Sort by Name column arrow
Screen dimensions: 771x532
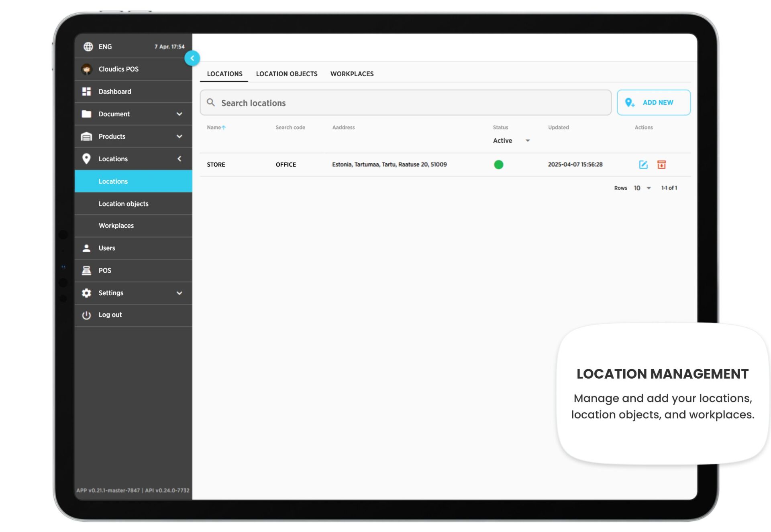point(224,128)
